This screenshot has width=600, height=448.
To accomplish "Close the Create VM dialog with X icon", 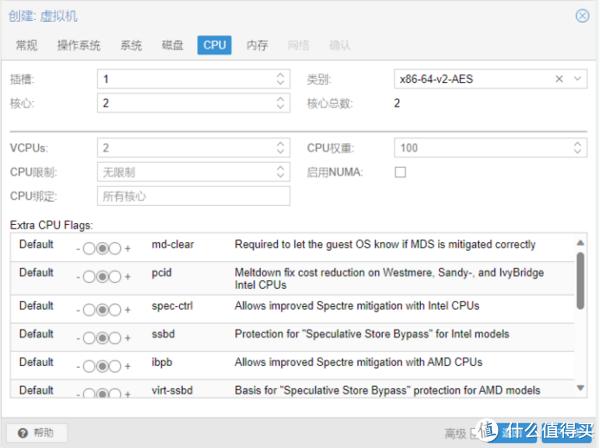I will pyautogui.click(x=582, y=16).
